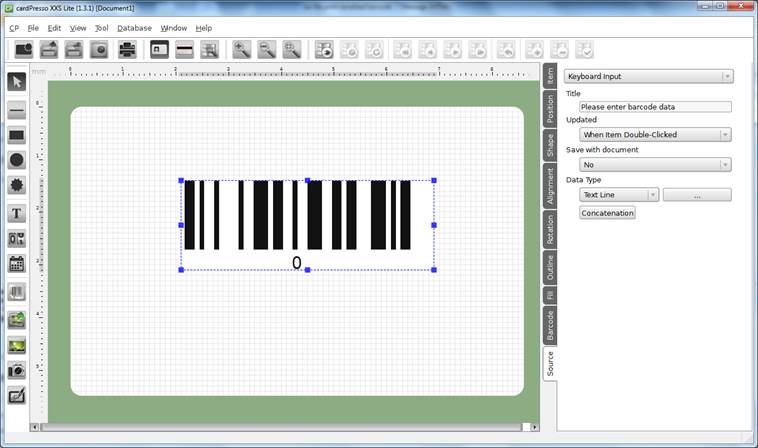Select the camera photo capture tool
The height and width of the screenshot is (448, 758).
[16, 371]
